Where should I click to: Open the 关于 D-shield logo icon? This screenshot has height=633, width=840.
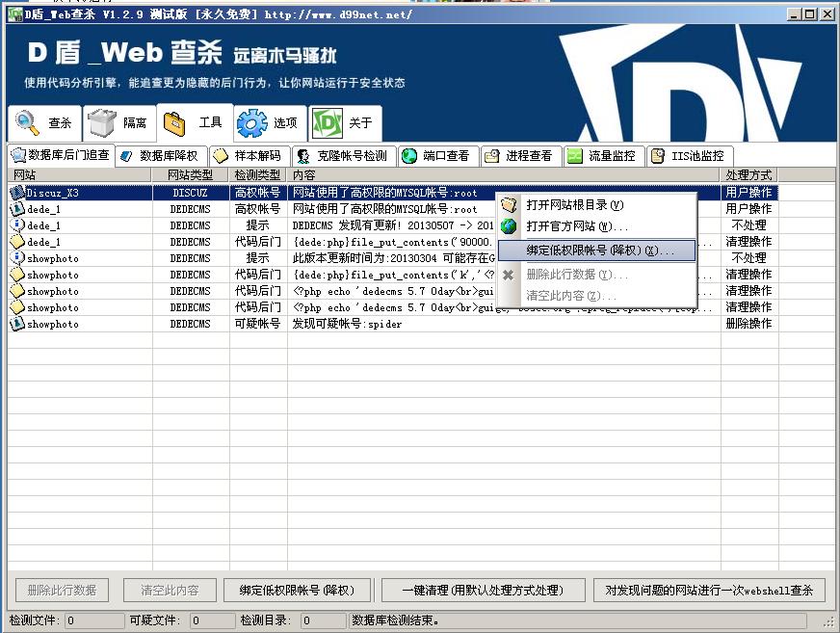click(327, 122)
